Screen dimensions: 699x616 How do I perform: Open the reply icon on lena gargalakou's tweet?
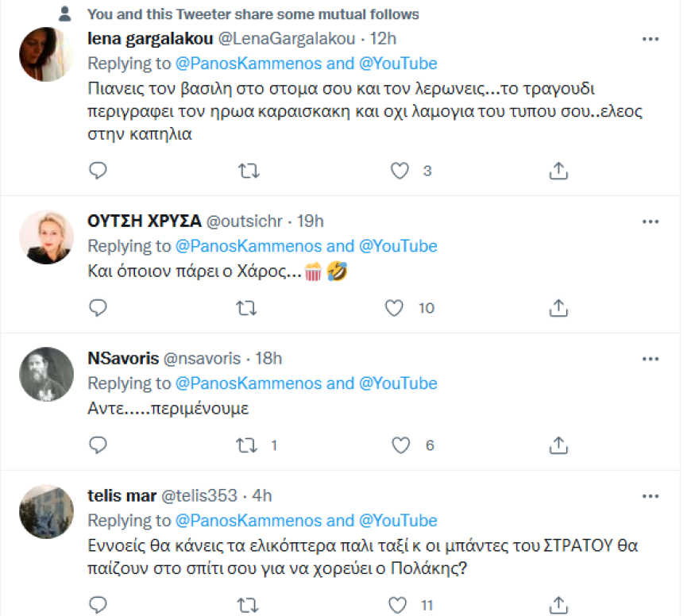click(x=98, y=169)
